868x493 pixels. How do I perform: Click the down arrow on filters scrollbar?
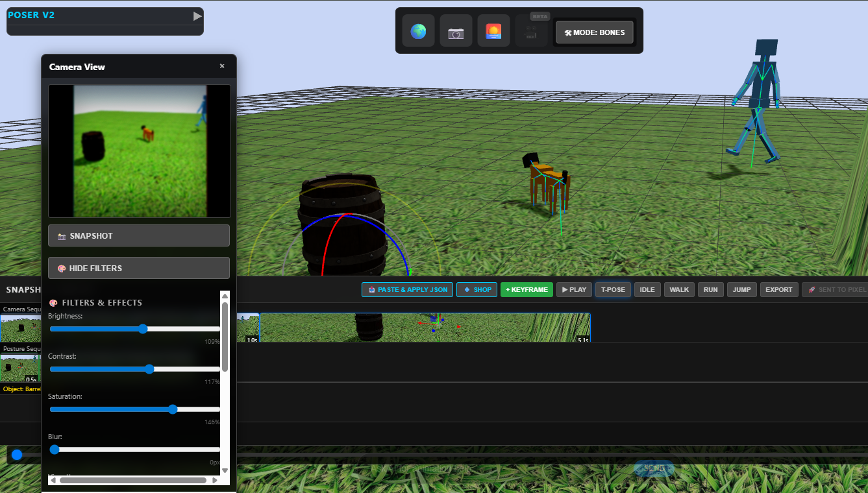click(225, 471)
